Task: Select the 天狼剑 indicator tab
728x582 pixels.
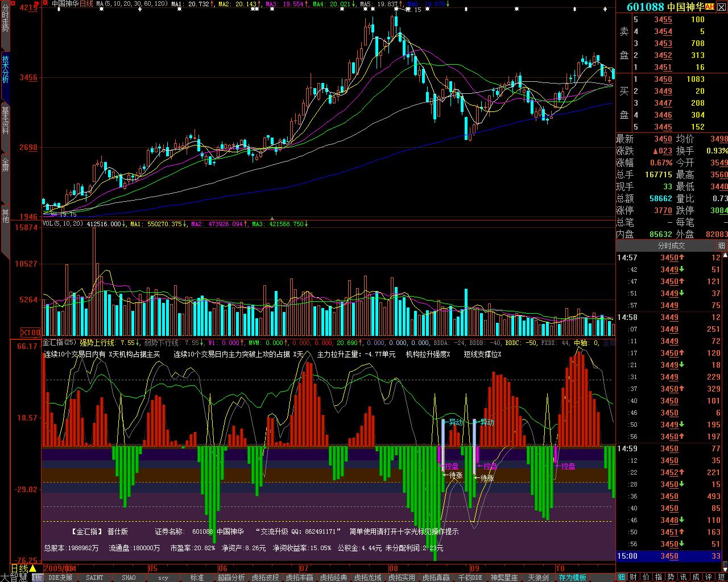Action: (538, 577)
